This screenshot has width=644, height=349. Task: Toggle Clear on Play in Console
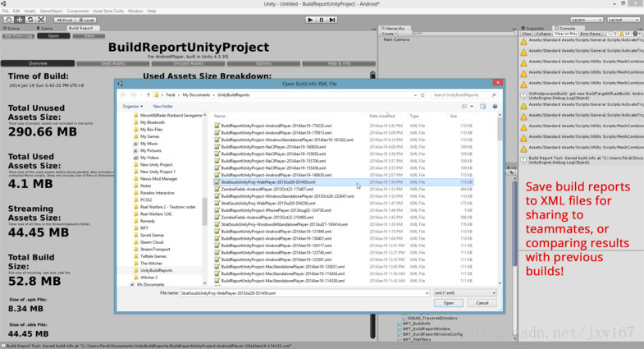click(565, 34)
